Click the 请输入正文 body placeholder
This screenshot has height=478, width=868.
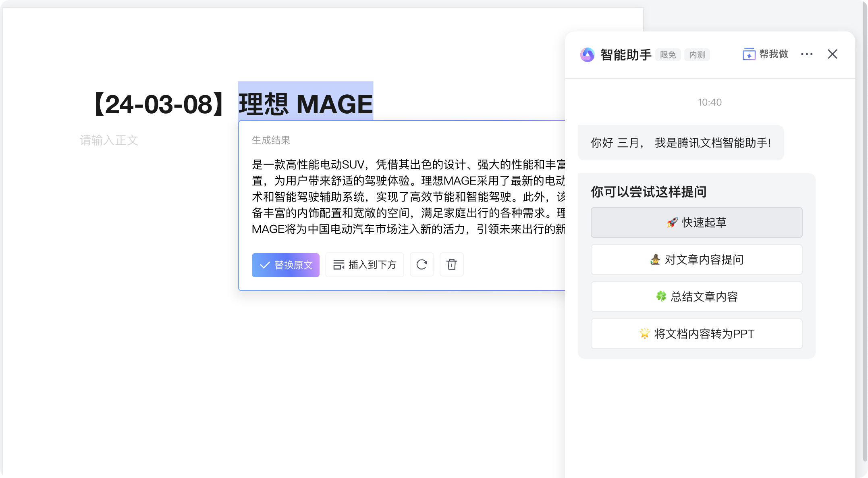pyautogui.click(x=109, y=140)
